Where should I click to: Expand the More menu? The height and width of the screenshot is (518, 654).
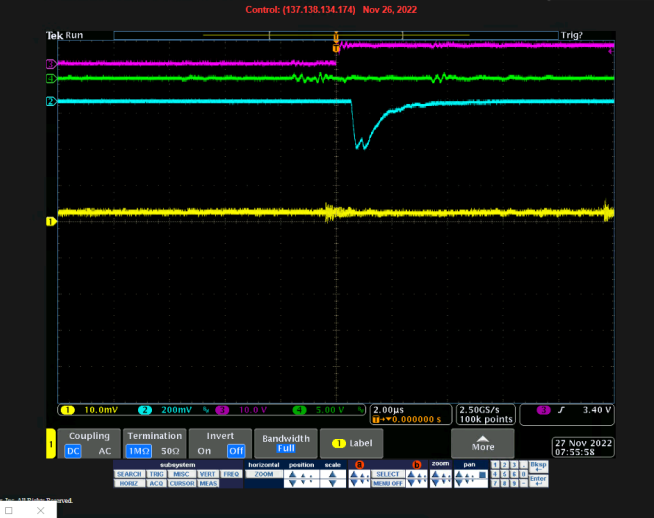[482, 443]
